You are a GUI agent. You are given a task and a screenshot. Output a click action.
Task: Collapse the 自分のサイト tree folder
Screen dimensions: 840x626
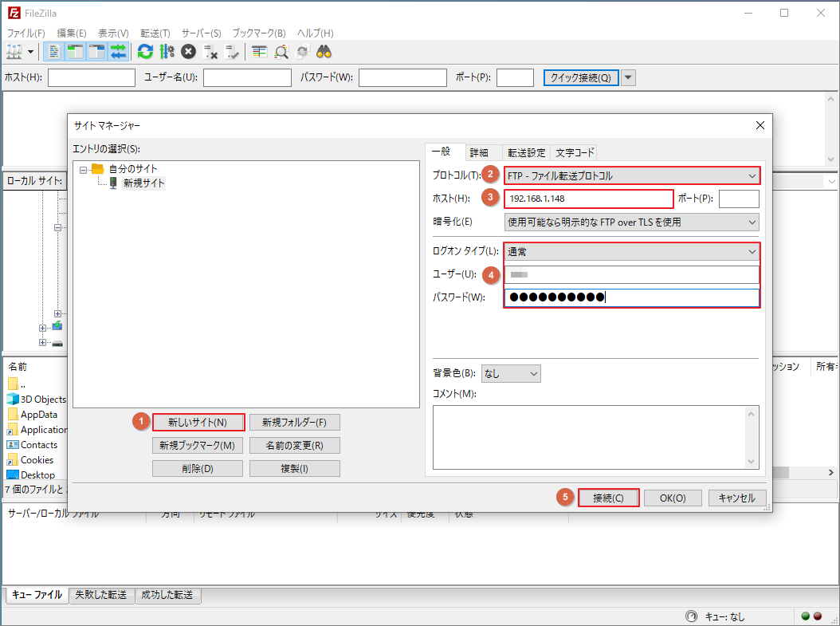[83, 170]
